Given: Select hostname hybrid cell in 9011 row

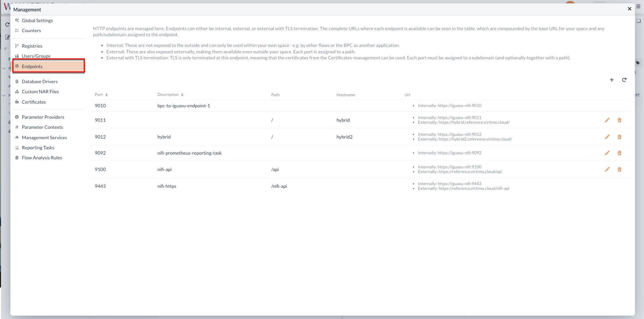Looking at the screenshot, I should [x=343, y=120].
